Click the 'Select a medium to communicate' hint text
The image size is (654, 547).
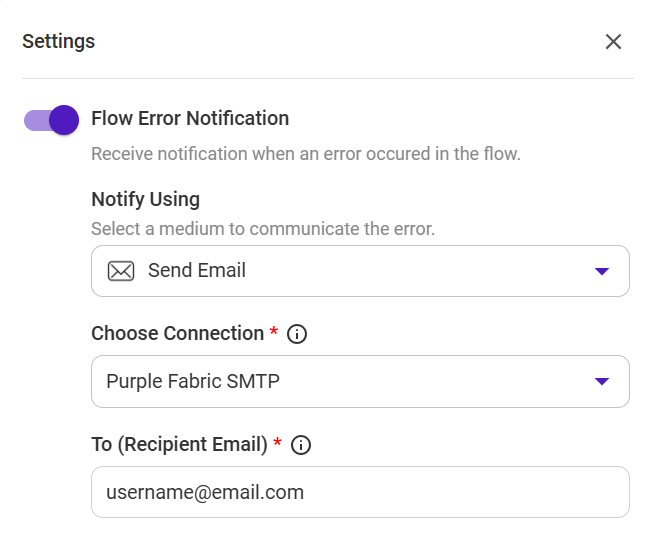(x=263, y=228)
